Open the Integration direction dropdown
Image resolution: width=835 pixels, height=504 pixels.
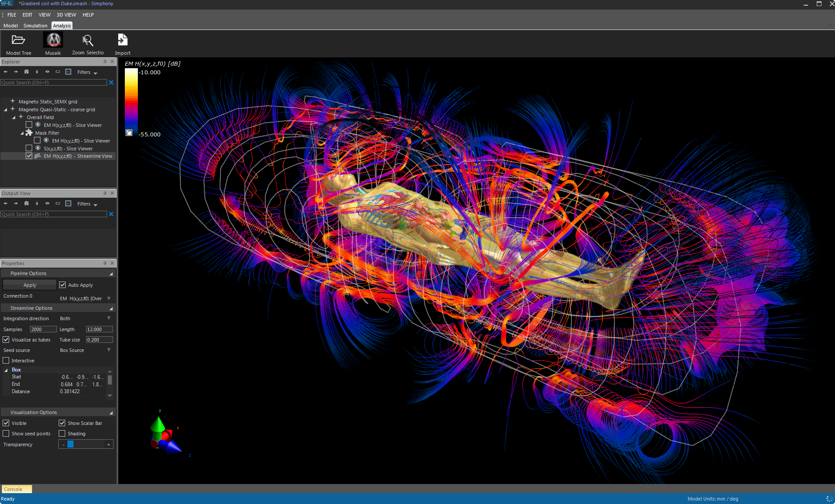(109, 318)
